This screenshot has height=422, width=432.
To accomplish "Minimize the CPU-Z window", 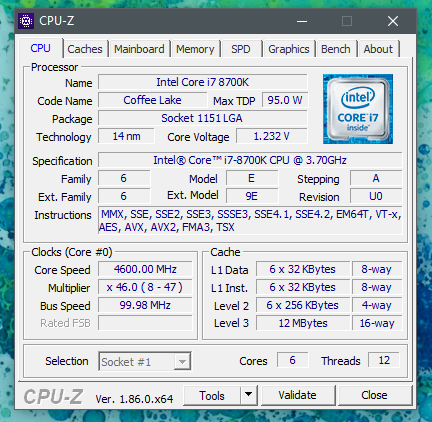I will (302, 21).
